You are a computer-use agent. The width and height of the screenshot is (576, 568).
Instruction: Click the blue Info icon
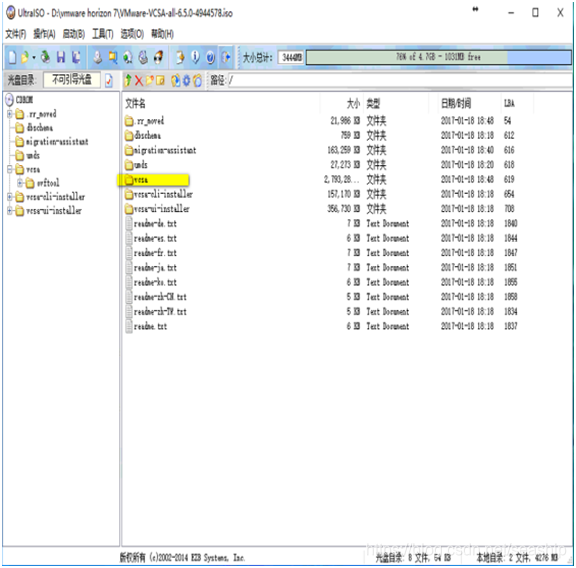point(195,57)
